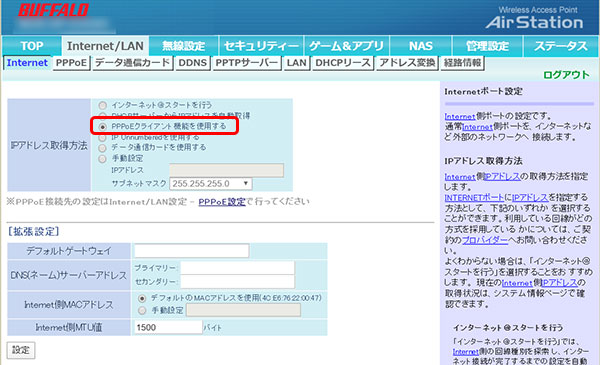Click the インターネット@スタートを行う help subheading
This screenshot has height=365, width=600.
pos(508,328)
